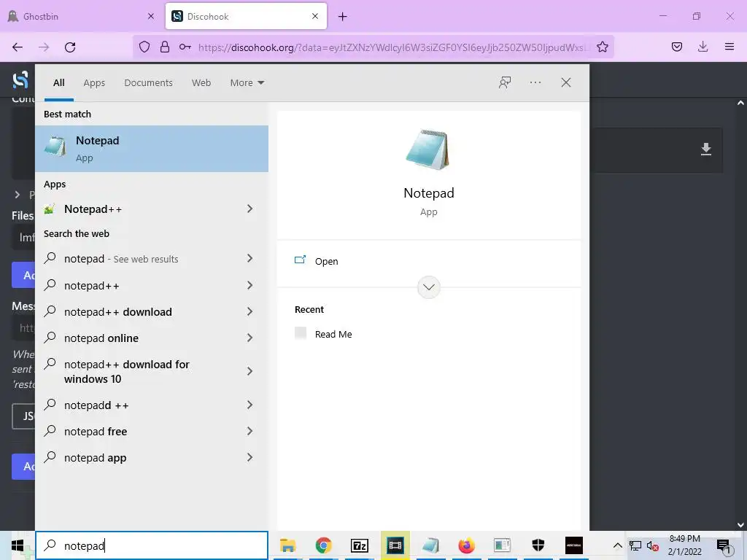Screen dimensions: 747x560
Task: Show hidden system tray icons
Action: pyautogui.click(x=617, y=545)
